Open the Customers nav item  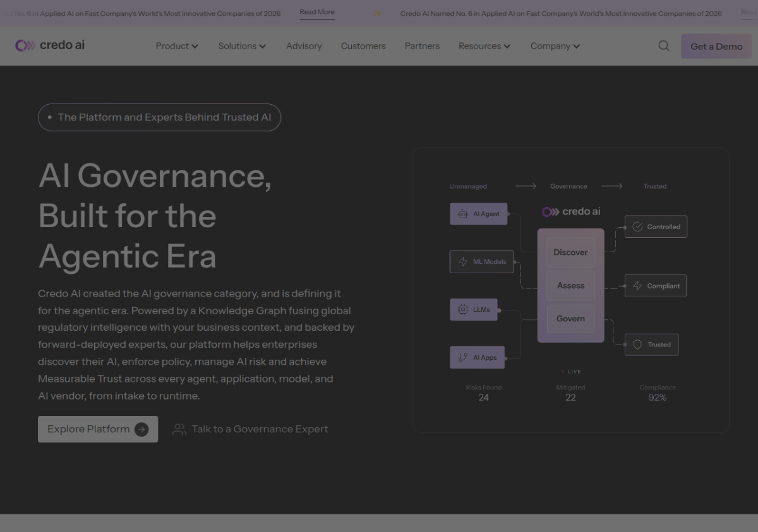coord(363,46)
